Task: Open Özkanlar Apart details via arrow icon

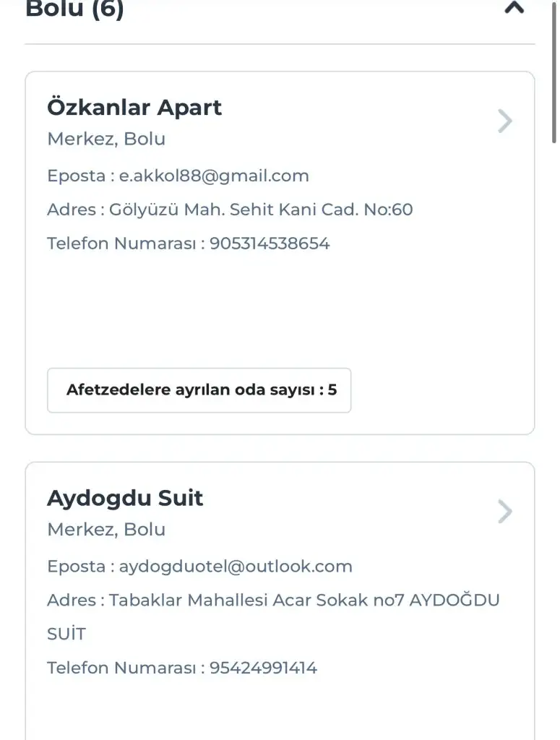Action: click(505, 121)
